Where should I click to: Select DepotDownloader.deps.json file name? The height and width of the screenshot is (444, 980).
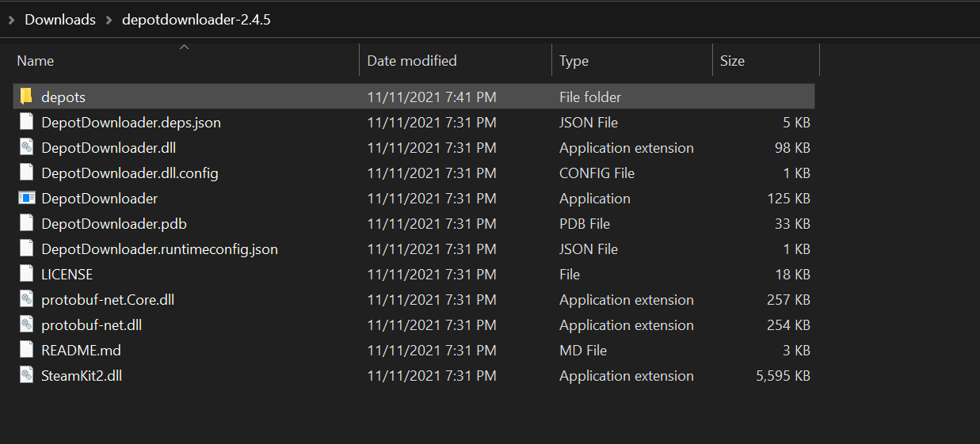coord(131,123)
